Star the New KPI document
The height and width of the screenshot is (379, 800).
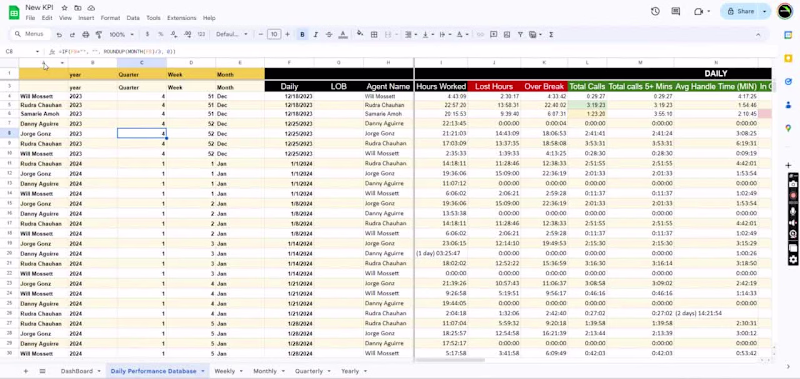(x=64, y=8)
